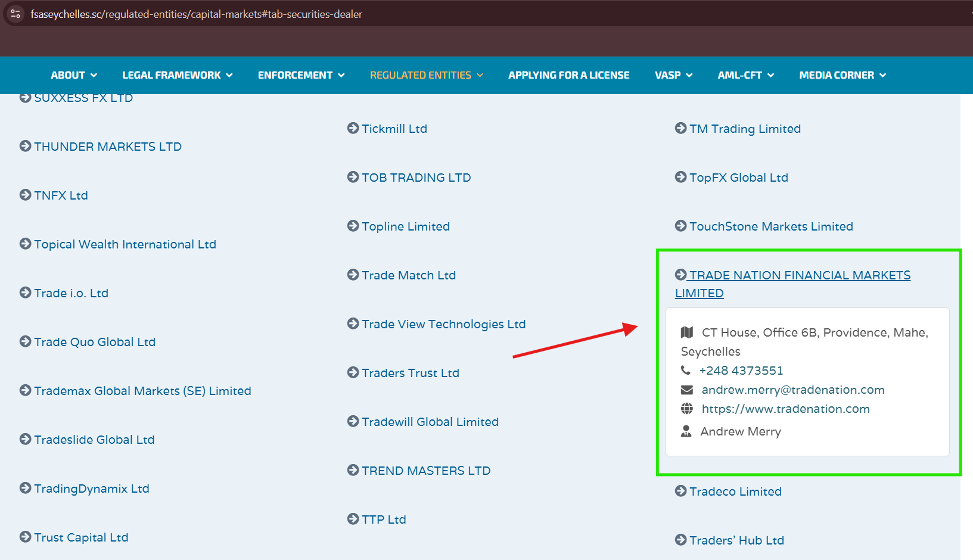Click the andrew.merry@tradenation.com email link
Screen dimensions: 973x560
[792, 390]
